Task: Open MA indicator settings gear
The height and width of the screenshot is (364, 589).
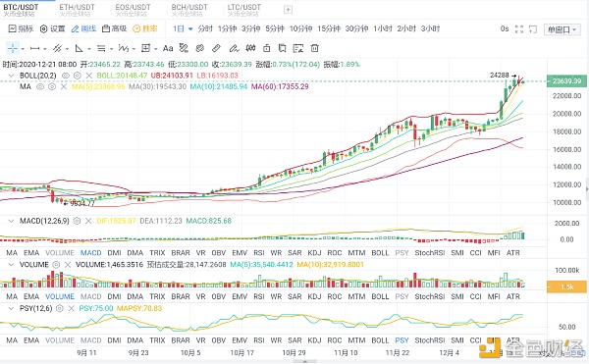Action: 52,86
